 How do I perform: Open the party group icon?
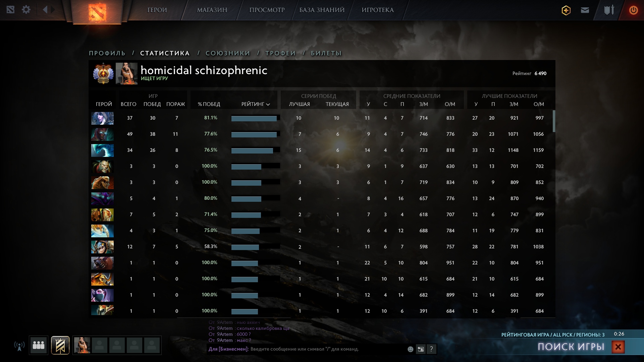(x=39, y=345)
